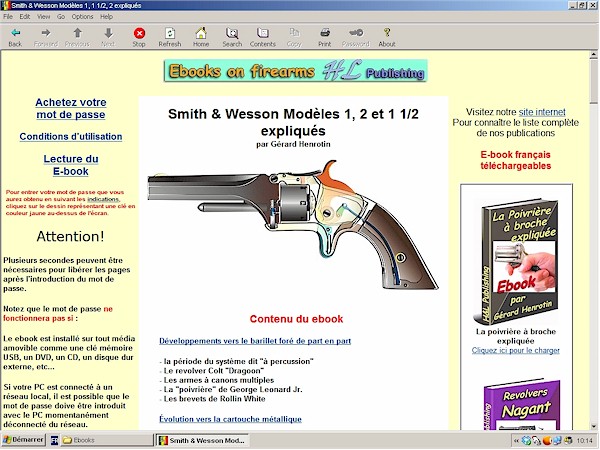Open the View menu
This screenshot has width=600, height=450.
44,16
